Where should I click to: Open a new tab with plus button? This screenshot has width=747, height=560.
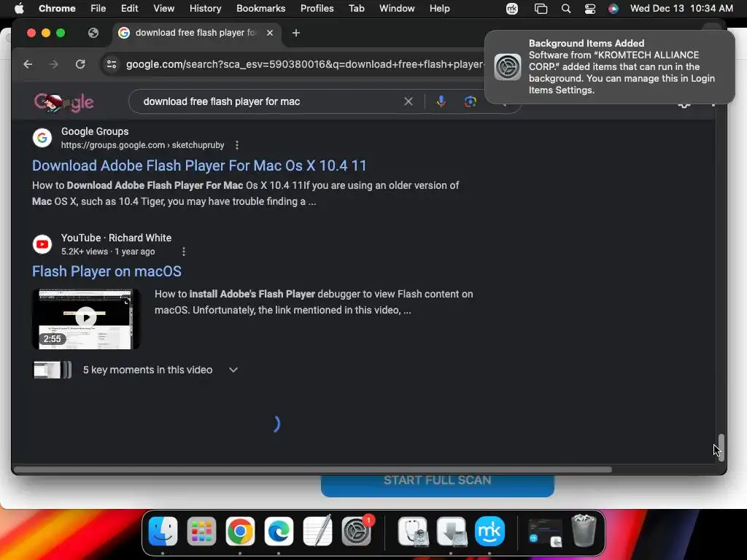click(x=296, y=33)
